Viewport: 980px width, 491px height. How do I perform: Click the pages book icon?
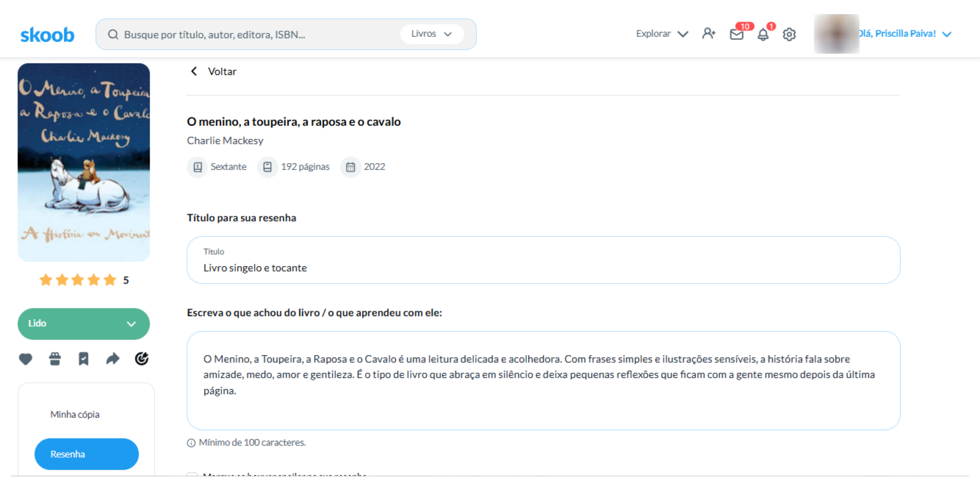pyautogui.click(x=267, y=167)
